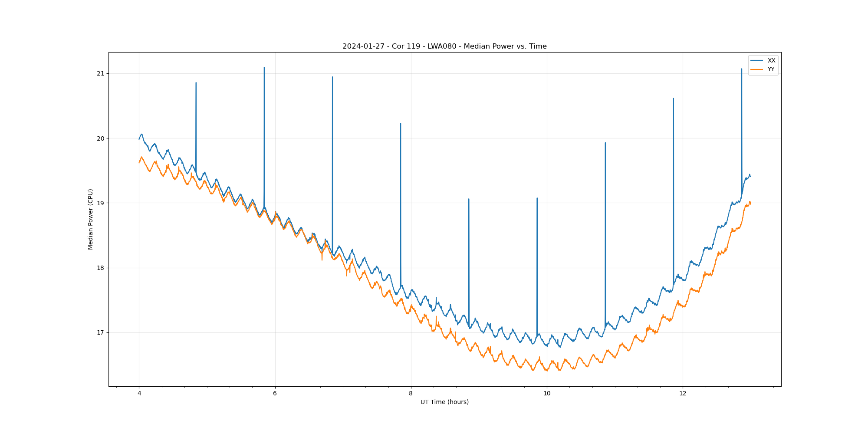The height and width of the screenshot is (434, 868).
Task: Click the y-axis tick label 19
Action: [101, 203]
